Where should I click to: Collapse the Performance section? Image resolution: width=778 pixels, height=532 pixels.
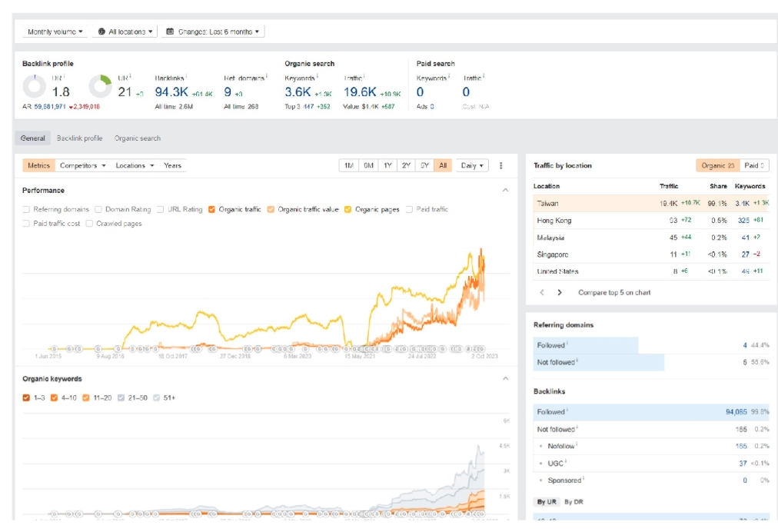pyautogui.click(x=505, y=190)
